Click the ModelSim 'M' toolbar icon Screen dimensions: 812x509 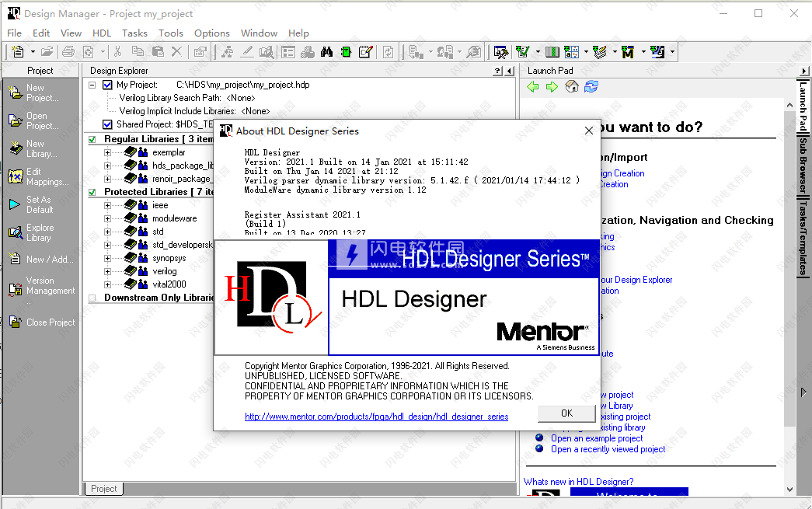click(628, 52)
